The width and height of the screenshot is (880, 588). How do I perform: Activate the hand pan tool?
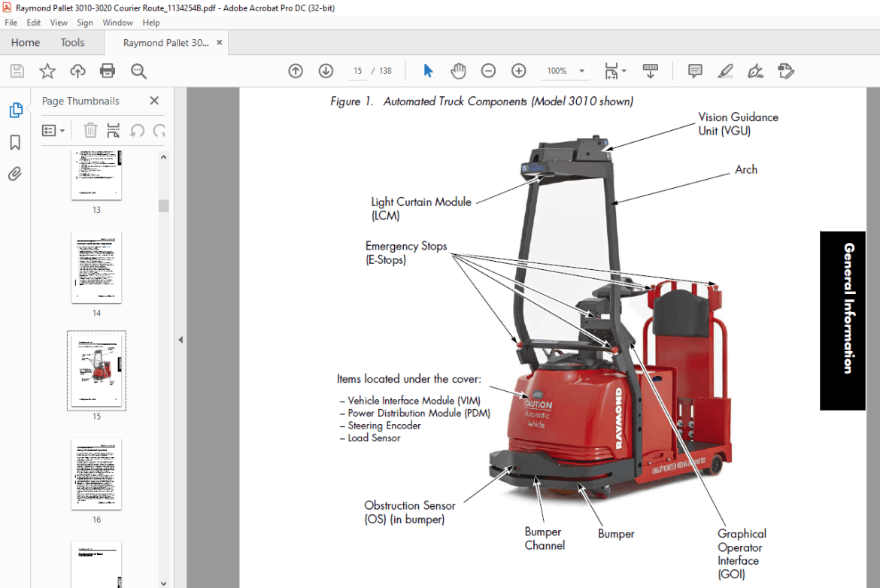pyautogui.click(x=458, y=71)
